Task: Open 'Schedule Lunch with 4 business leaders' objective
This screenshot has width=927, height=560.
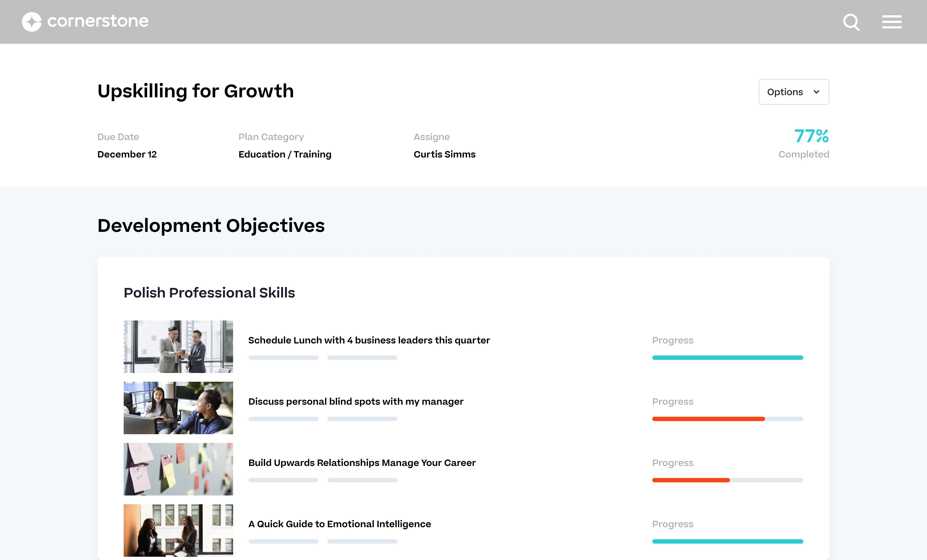Action: click(369, 340)
